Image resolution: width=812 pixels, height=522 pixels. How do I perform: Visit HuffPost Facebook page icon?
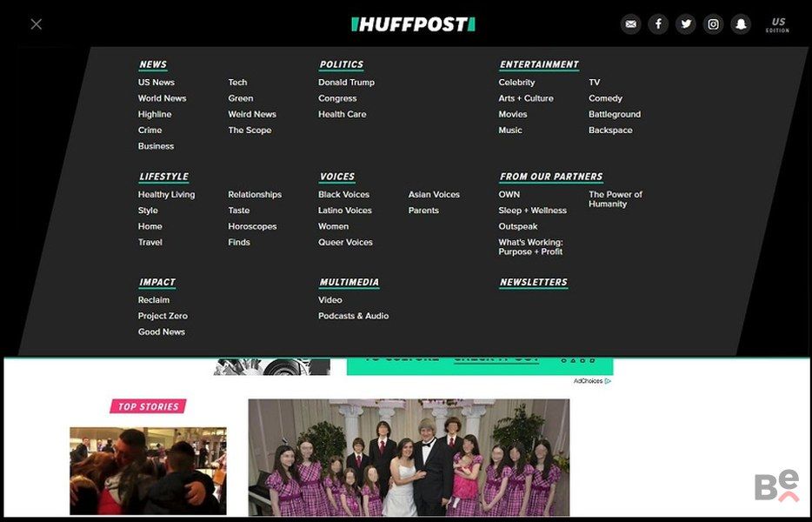tap(658, 23)
